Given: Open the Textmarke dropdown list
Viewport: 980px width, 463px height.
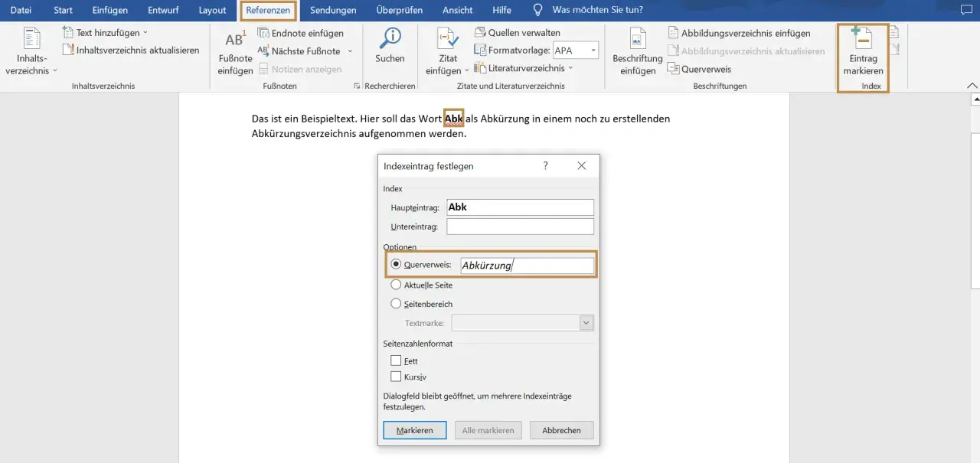Looking at the screenshot, I should click(x=586, y=323).
